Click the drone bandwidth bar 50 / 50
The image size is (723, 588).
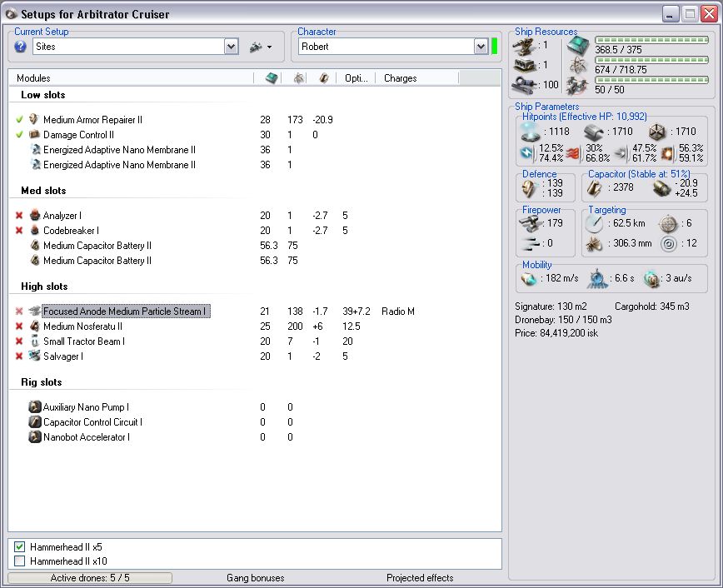651,80
